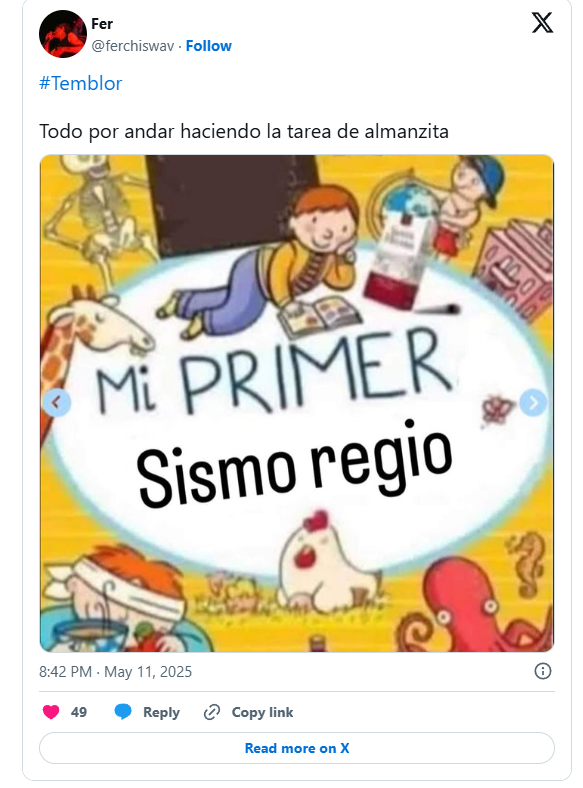Screen dimensions: 583x788
Task: Show previous image with left arrow
Action: pos(57,403)
